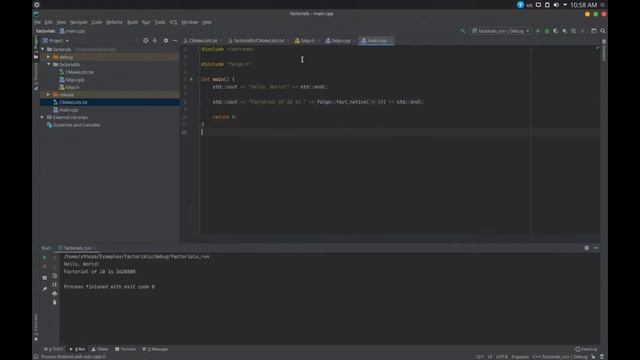Click the Debug bug icon in toolbar
640x360 pixels.
click(x=547, y=31)
